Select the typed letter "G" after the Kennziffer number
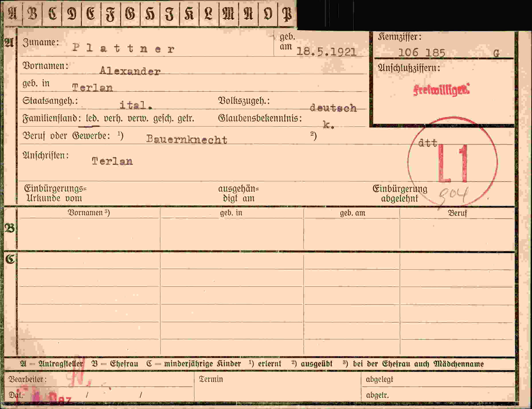This screenshot has height=409, width=532. point(497,53)
